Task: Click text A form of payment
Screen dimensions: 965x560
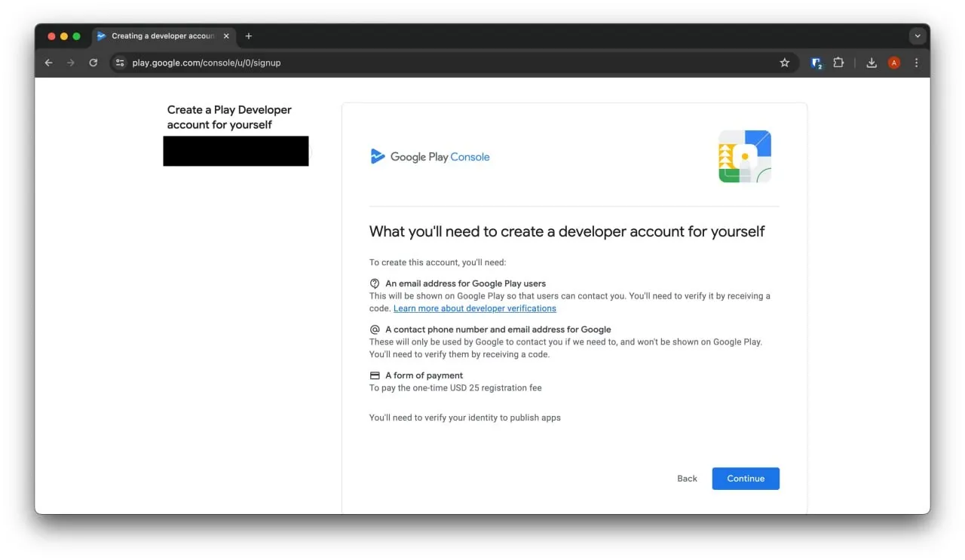Action: 424,375
